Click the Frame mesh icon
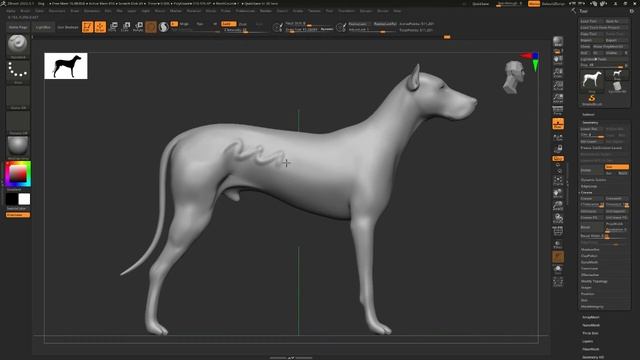 558,180
